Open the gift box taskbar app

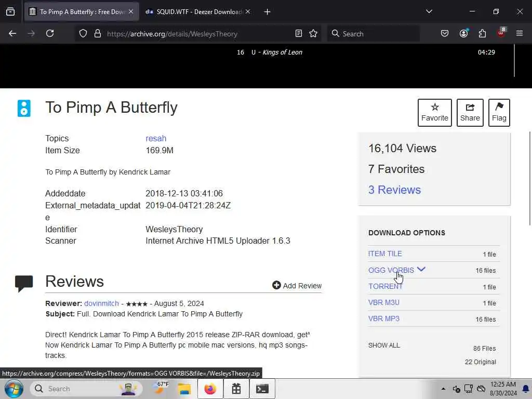(x=236, y=389)
